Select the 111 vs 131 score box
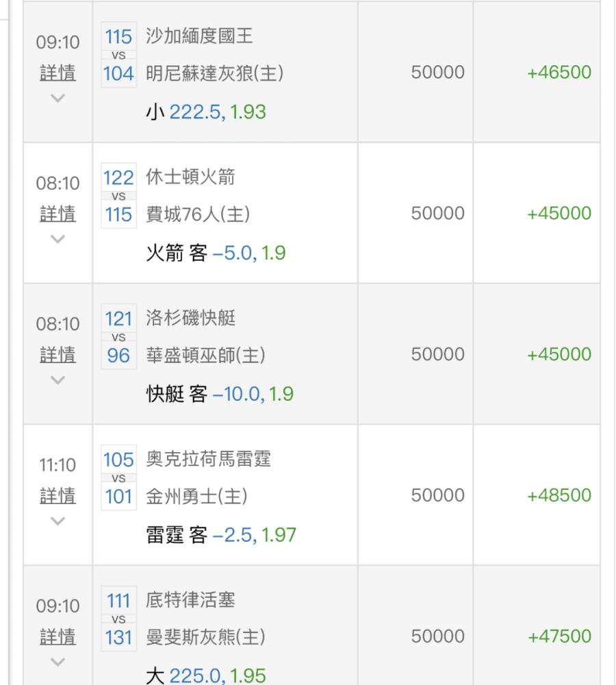 [x=118, y=619]
